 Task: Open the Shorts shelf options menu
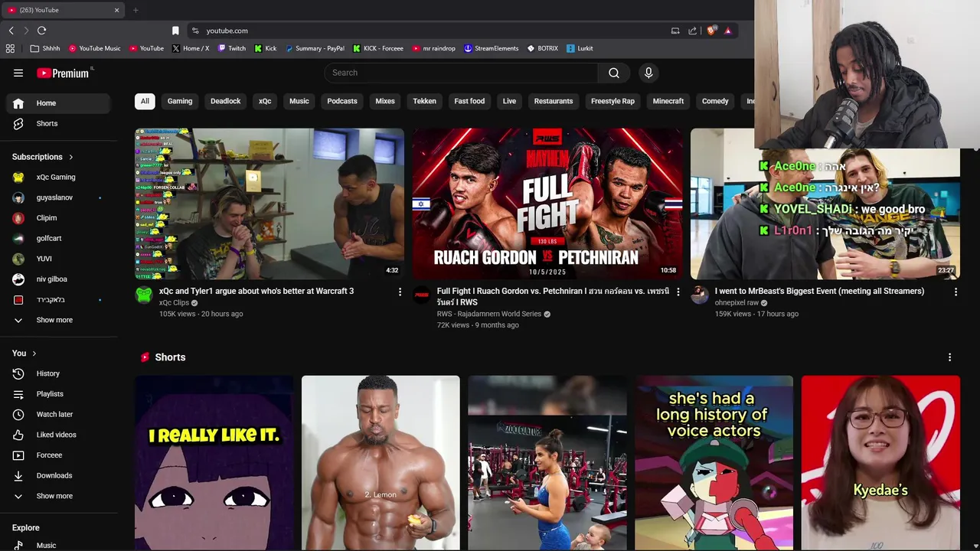pyautogui.click(x=949, y=357)
